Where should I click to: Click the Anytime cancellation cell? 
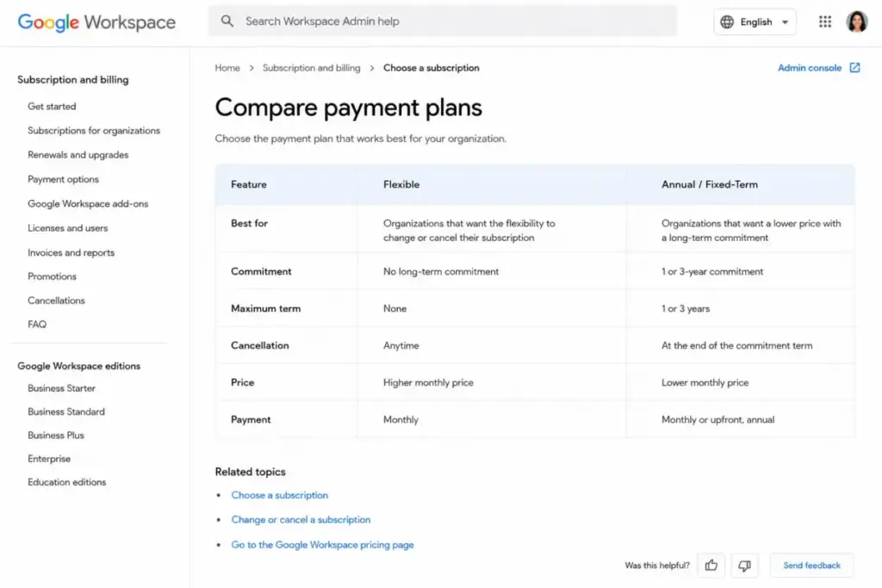coord(401,346)
